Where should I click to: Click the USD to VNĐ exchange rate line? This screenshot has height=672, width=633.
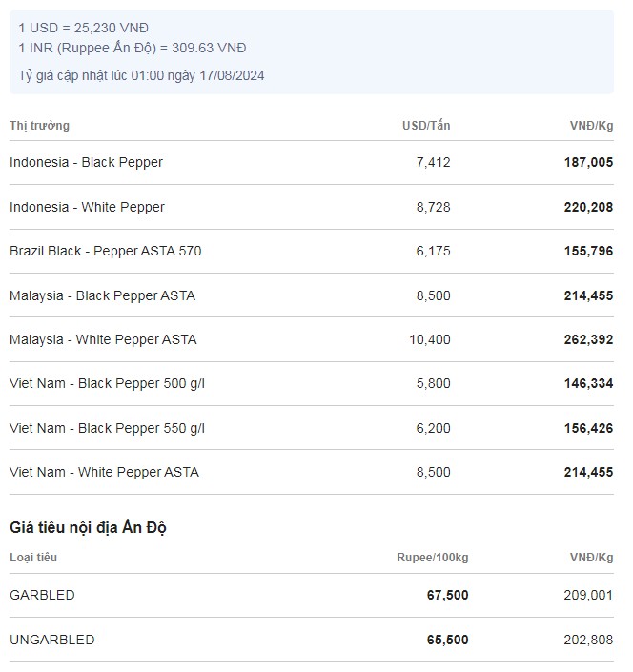[84, 28]
